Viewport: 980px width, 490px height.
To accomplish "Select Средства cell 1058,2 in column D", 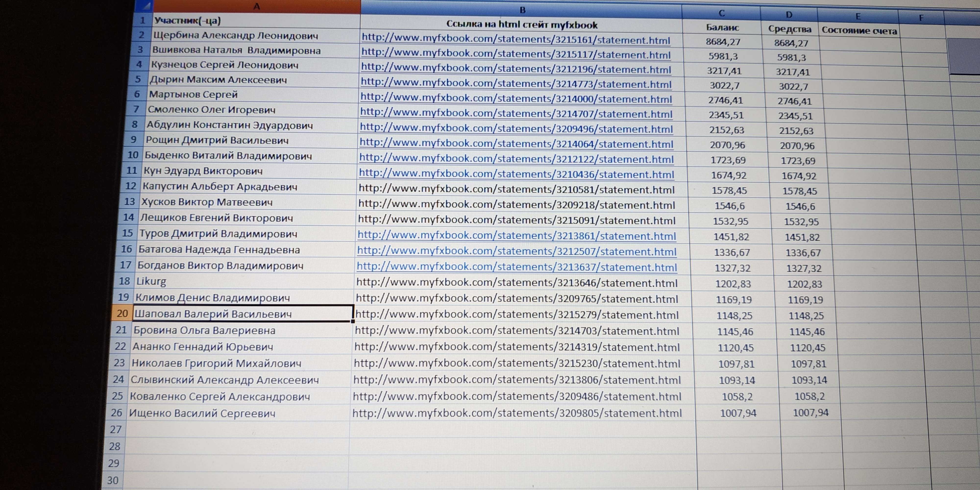I will (x=809, y=396).
